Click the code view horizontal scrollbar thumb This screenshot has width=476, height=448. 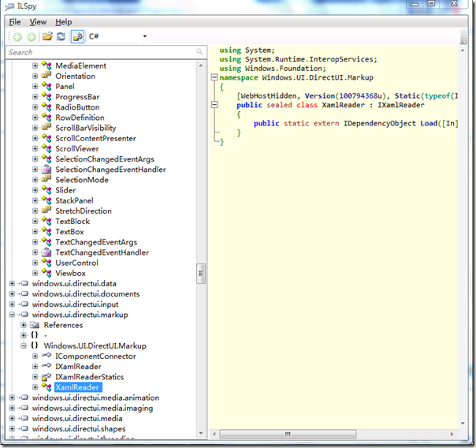click(x=288, y=434)
